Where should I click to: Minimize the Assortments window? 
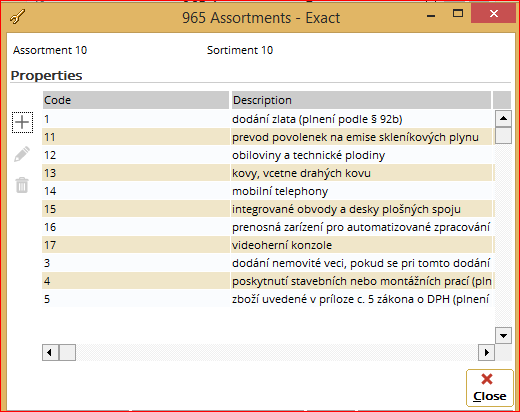point(431,15)
